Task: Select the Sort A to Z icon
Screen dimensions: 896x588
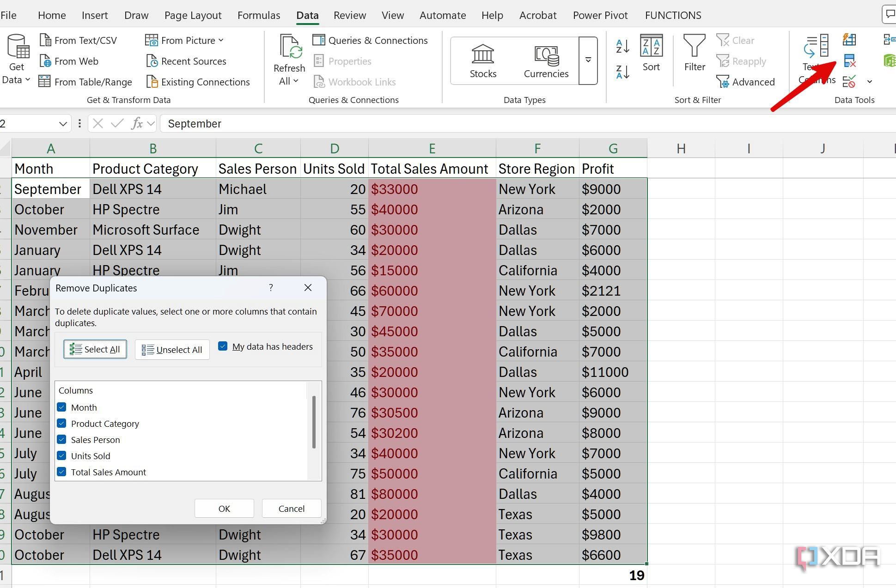Action: click(622, 45)
